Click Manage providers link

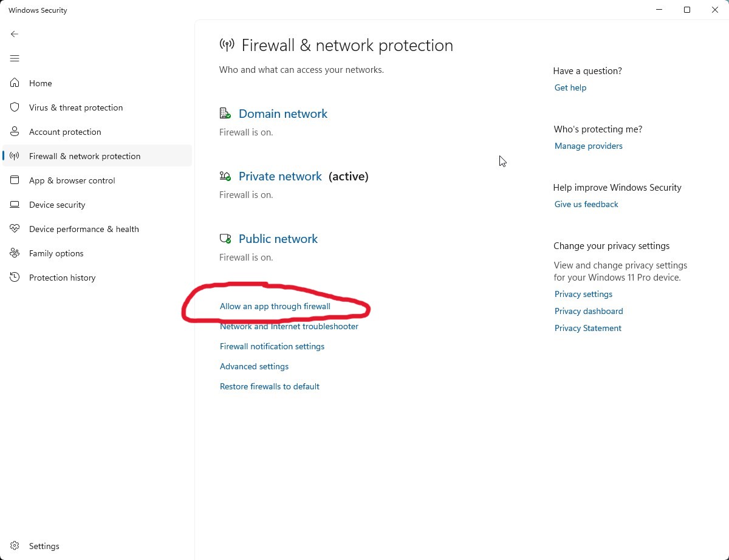coord(588,146)
